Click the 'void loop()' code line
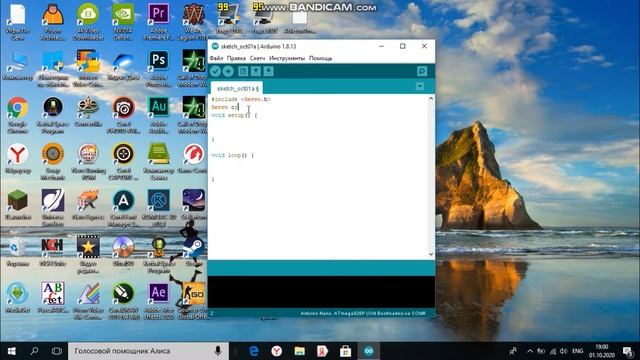 233,155
